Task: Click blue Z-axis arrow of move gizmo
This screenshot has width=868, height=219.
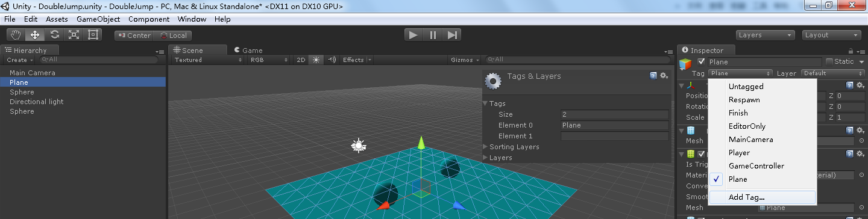Action: click(459, 206)
